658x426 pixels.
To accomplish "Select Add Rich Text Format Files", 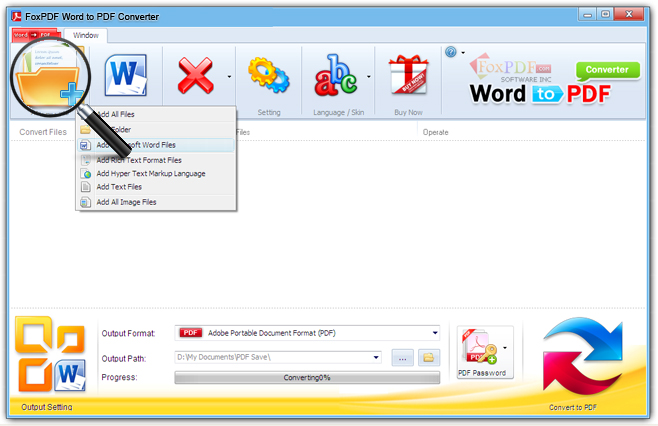I will click(x=156, y=160).
